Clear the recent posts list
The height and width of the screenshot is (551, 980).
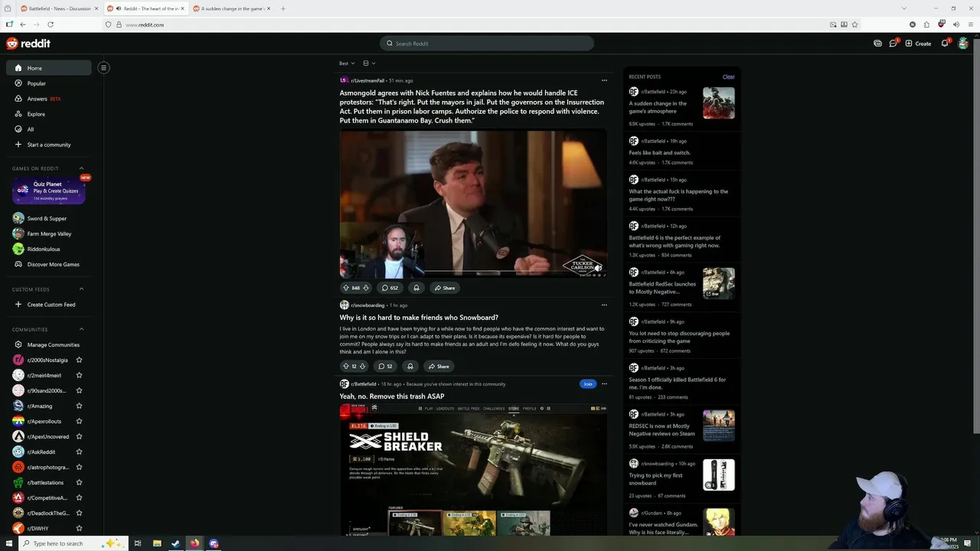(x=728, y=77)
